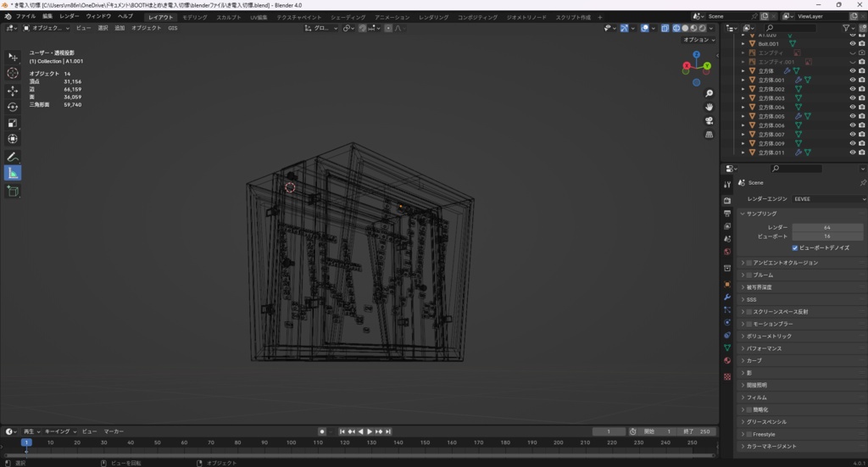This screenshot has height=467, width=868.
Task: Open the Object properties tab
Action: tap(727, 285)
